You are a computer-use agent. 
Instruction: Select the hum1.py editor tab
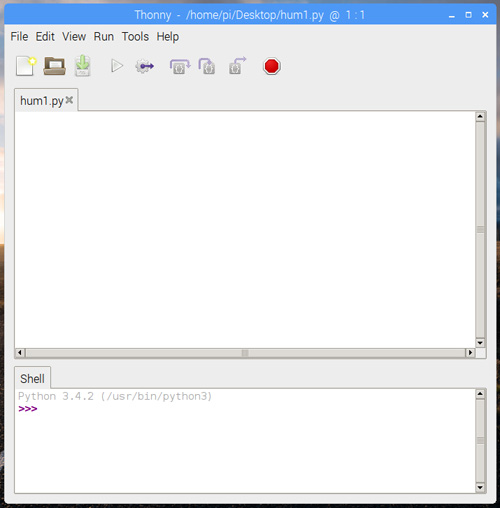(42, 101)
